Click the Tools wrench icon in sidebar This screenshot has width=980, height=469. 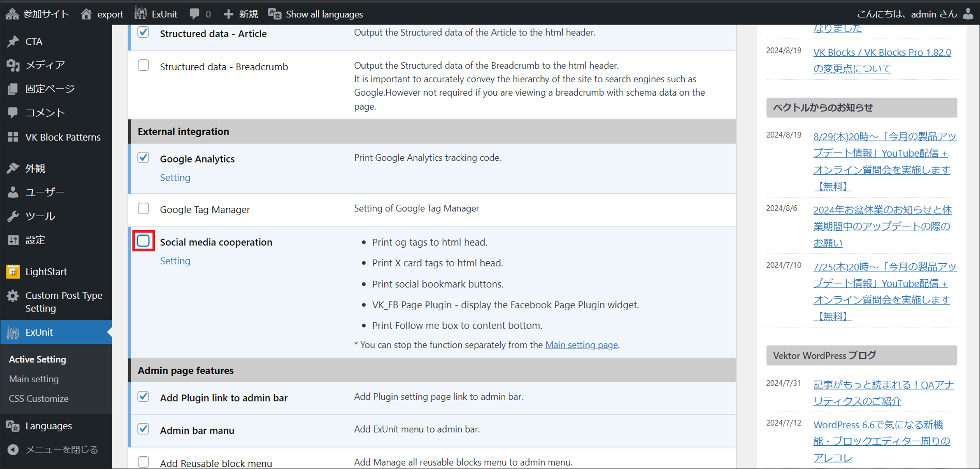[13, 216]
